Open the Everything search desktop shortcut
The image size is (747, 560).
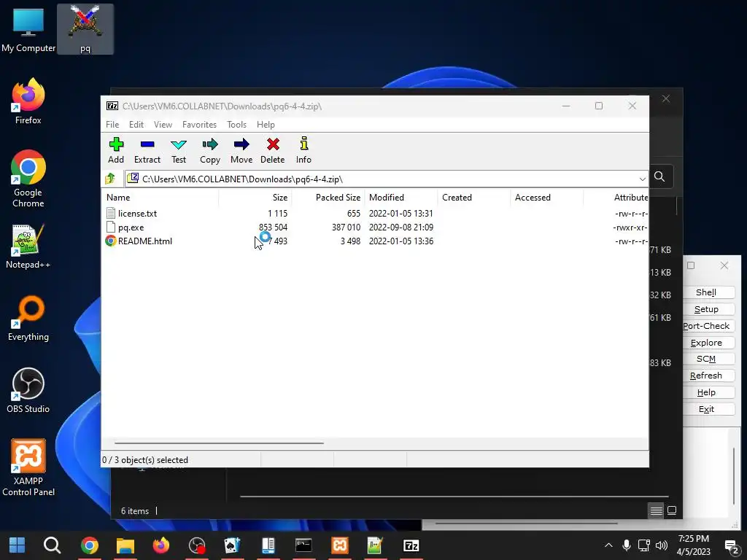point(28,318)
